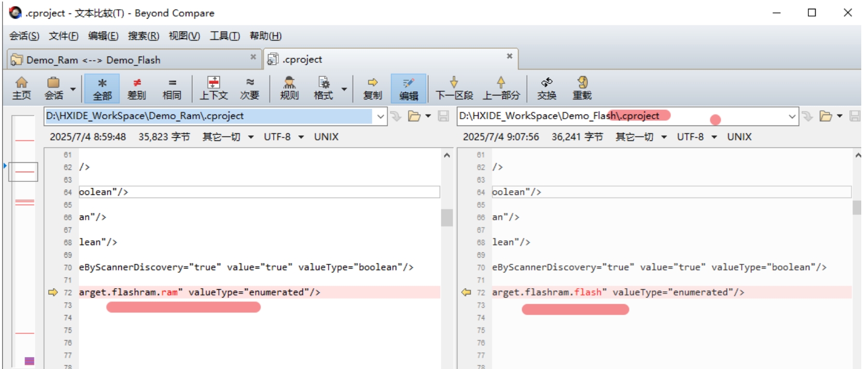Screen dimensions: 868x369
Task: Jump to 下一区段 next section
Action: click(454, 88)
